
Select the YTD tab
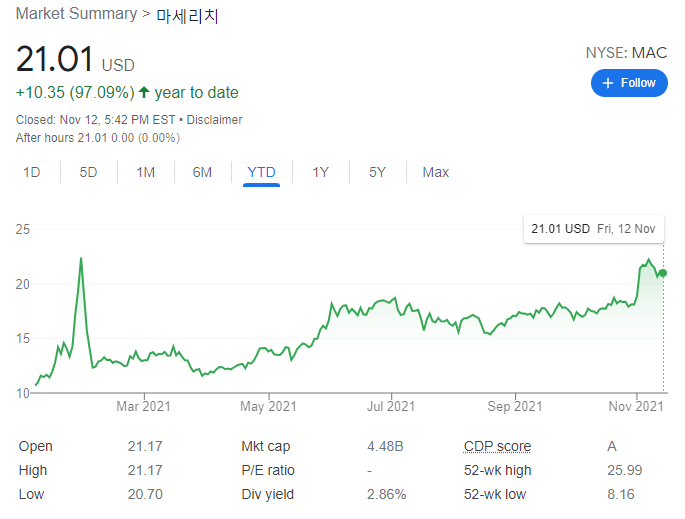[261, 172]
